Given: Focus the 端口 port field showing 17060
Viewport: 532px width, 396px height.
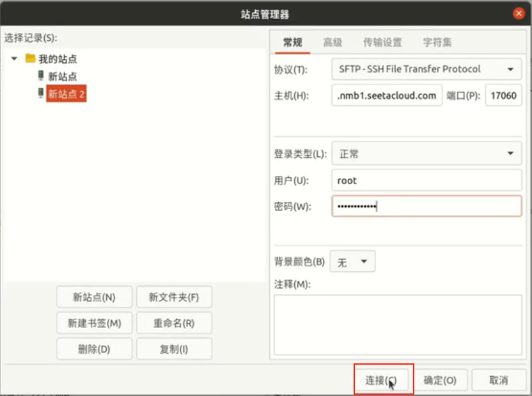Looking at the screenshot, I should [x=503, y=95].
